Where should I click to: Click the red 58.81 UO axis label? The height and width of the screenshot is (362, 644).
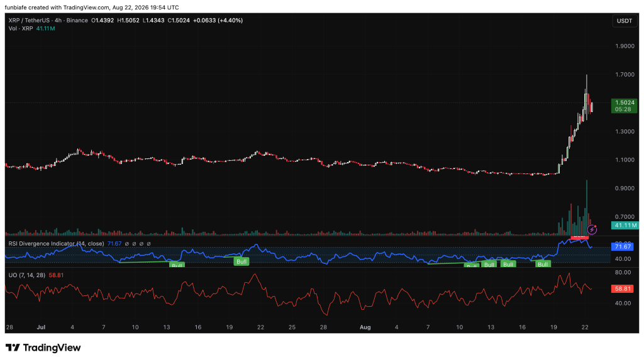coord(623,288)
